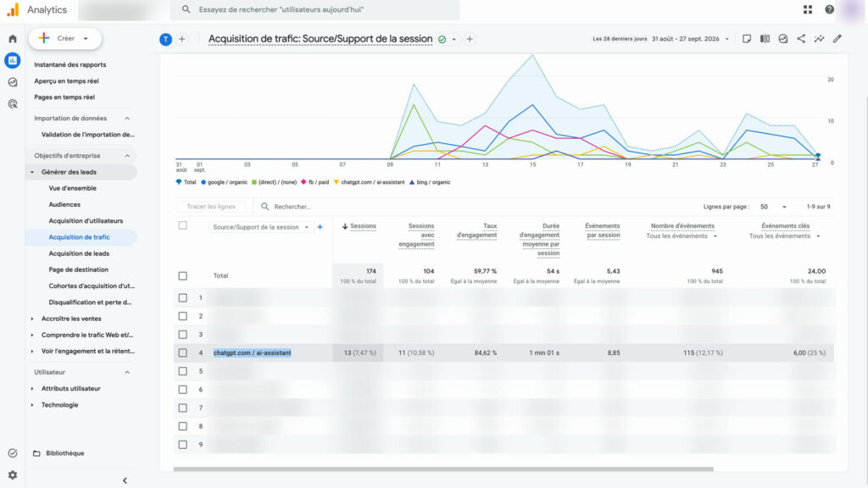Click the Bibliothèque folder icon
The height and width of the screenshot is (488, 868).
pos(36,453)
